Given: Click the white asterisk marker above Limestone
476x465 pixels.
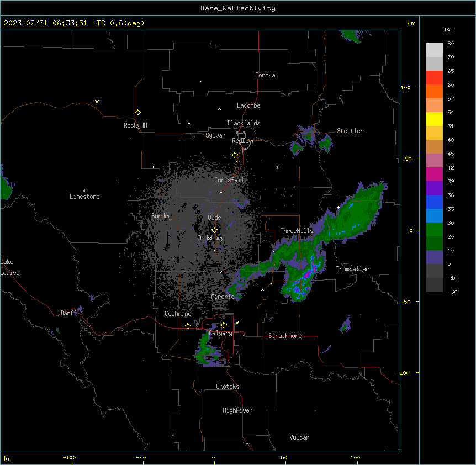Looking at the screenshot, I should [x=84, y=191].
